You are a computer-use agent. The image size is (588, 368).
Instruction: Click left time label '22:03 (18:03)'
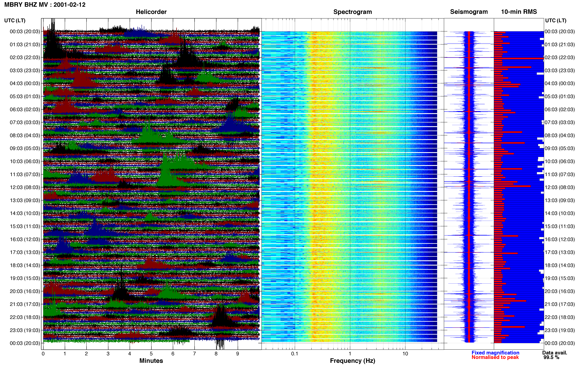[x=25, y=317]
